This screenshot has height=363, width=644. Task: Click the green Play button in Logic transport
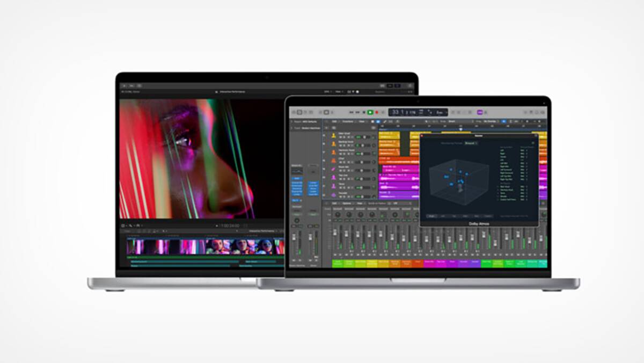370,112
